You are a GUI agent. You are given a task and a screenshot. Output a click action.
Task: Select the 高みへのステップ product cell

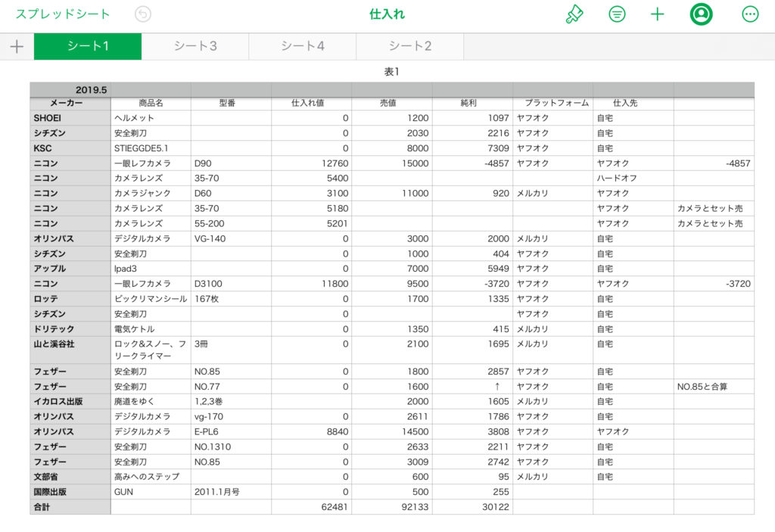151,477
